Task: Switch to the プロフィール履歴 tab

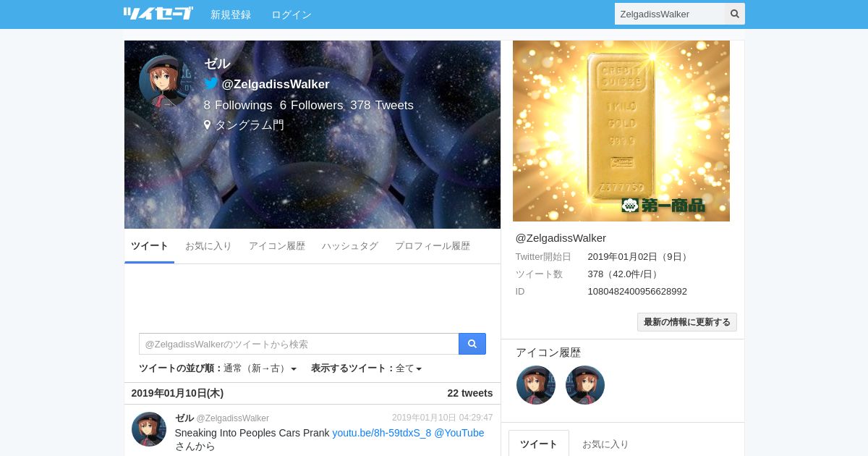Action: [433, 246]
